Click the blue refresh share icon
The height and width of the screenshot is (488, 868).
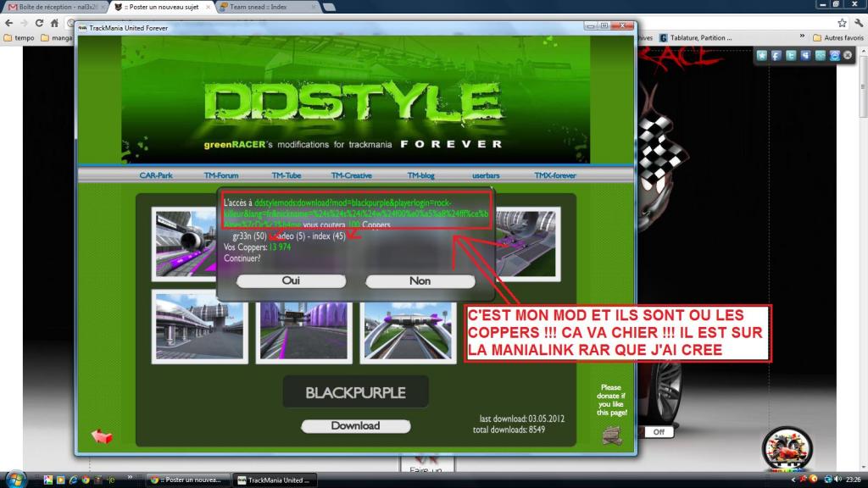click(x=834, y=55)
